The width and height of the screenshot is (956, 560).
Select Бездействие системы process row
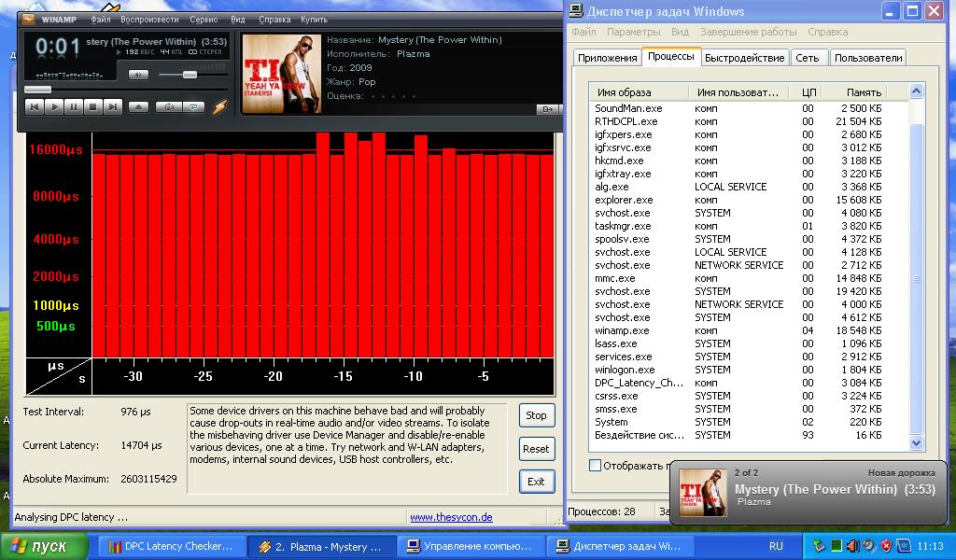[x=749, y=435]
